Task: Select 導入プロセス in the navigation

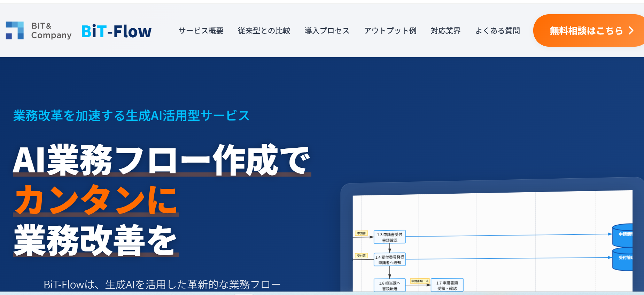Action: click(327, 31)
